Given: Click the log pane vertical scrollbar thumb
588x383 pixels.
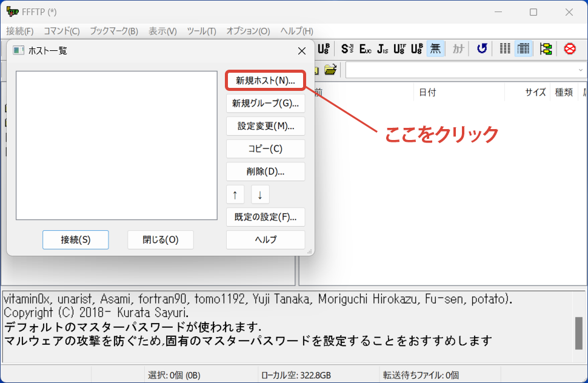Looking at the screenshot, I should coord(579,333).
